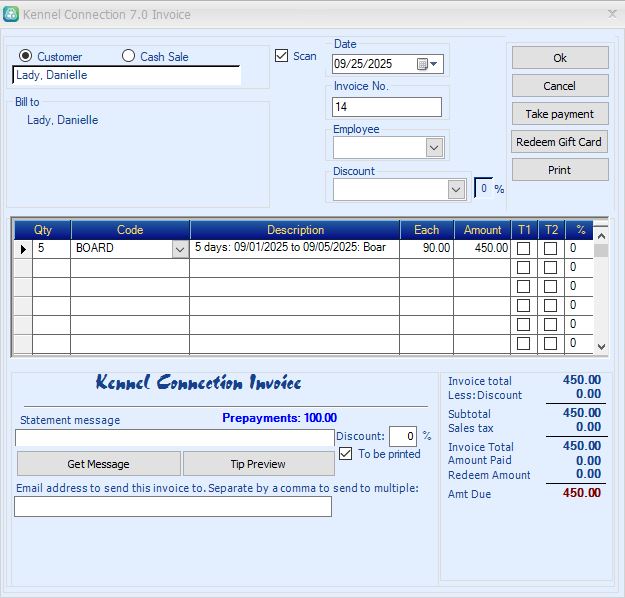Click the Statement message input field
625x598 pixels.
click(175, 438)
